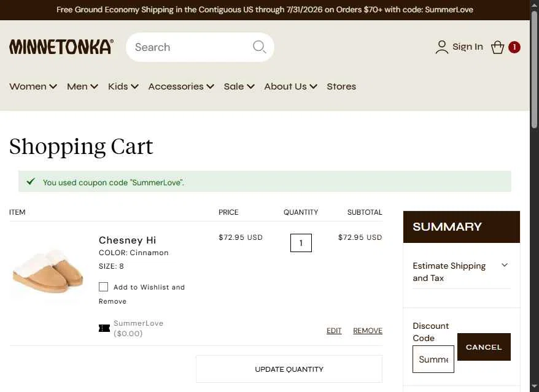Image resolution: width=539 pixels, height=392 pixels.
Task: Open the Women dropdown menu
Action: click(x=33, y=86)
